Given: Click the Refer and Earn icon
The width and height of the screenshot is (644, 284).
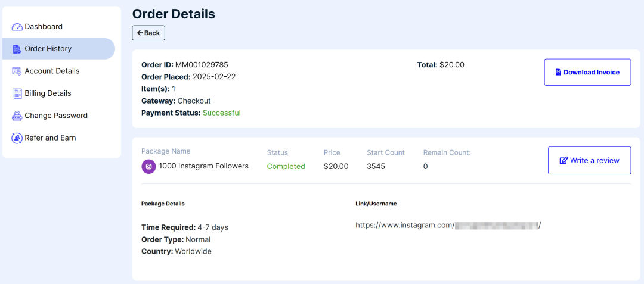Looking at the screenshot, I should pos(17,138).
